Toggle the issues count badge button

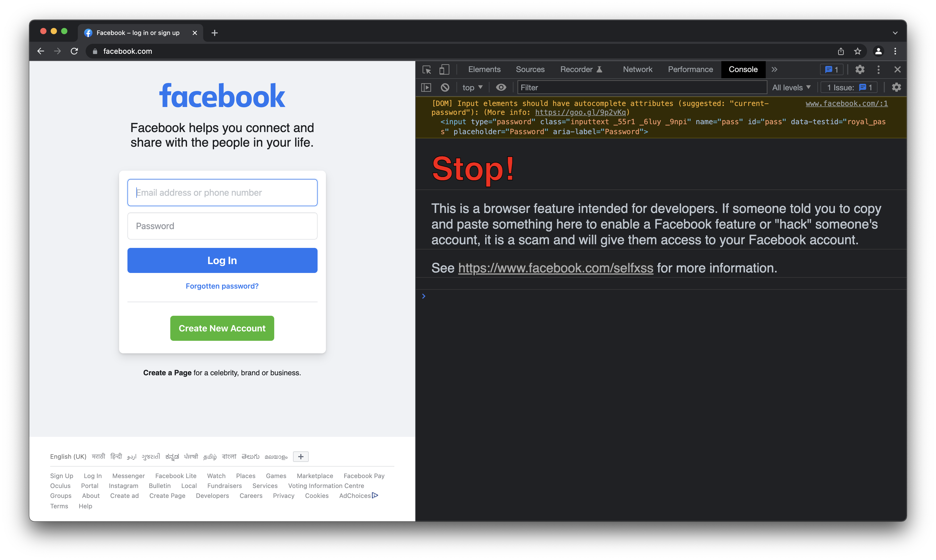pos(831,69)
